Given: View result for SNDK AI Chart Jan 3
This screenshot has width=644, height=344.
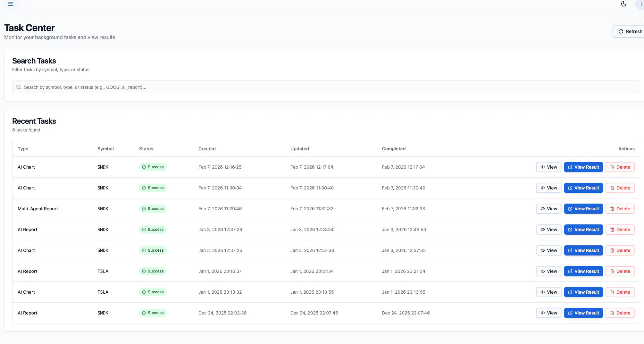Looking at the screenshot, I should (x=583, y=250).
